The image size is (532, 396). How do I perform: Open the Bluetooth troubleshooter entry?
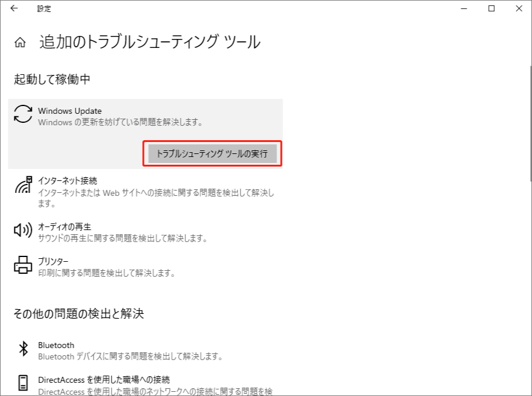(145, 350)
